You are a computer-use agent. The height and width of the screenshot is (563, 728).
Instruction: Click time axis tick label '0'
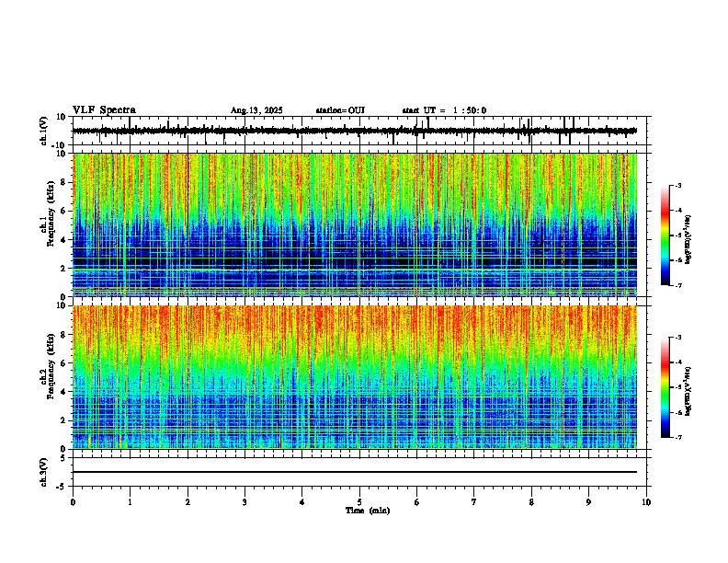[73, 502]
